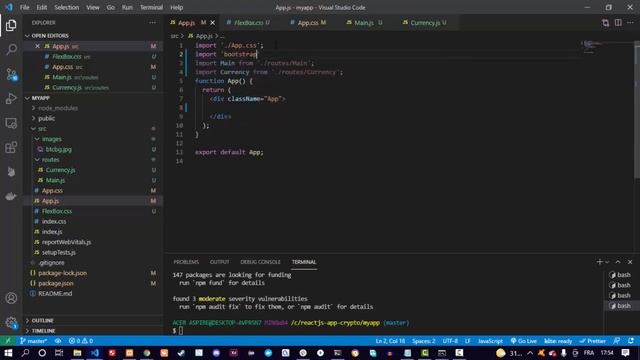The width and height of the screenshot is (640, 360).
Task: Open the Terminal menu
Action: pos(151,7)
